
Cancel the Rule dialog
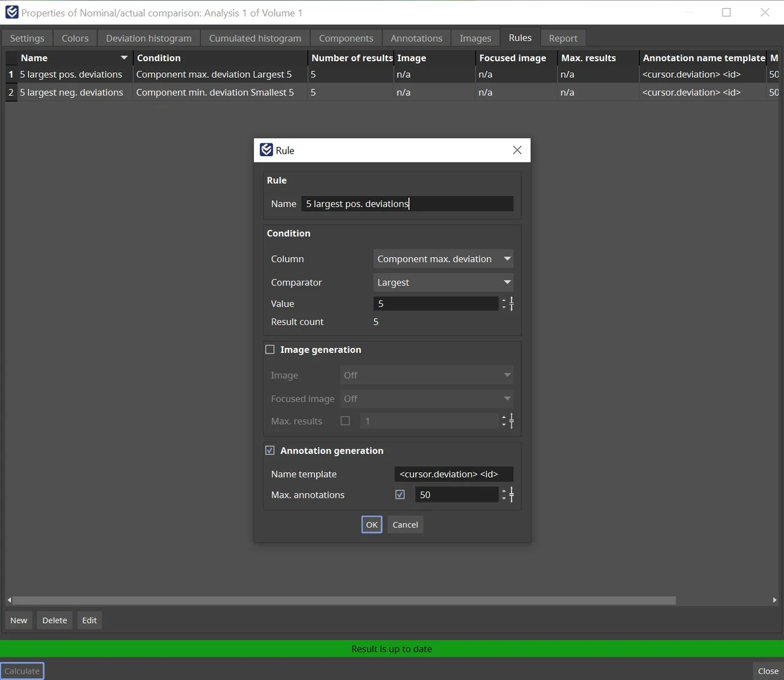coord(405,524)
